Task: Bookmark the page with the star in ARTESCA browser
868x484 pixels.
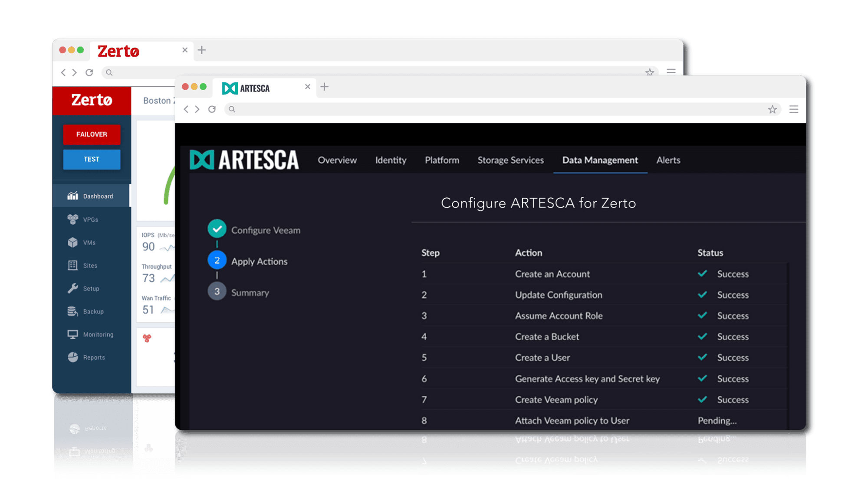Action: click(x=772, y=109)
